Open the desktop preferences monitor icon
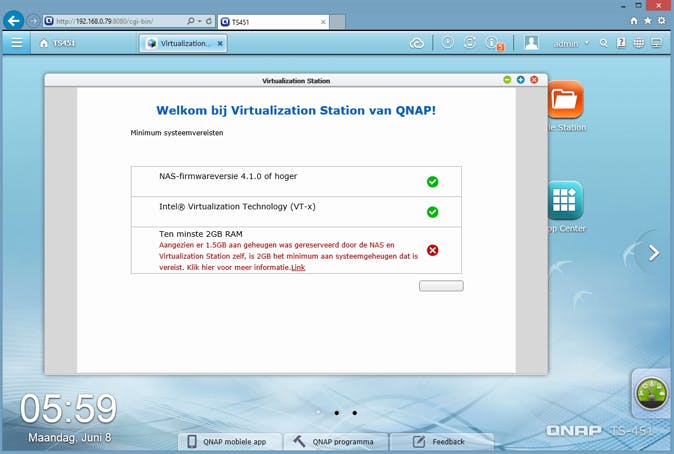The height and width of the screenshot is (454, 674). (656, 43)
